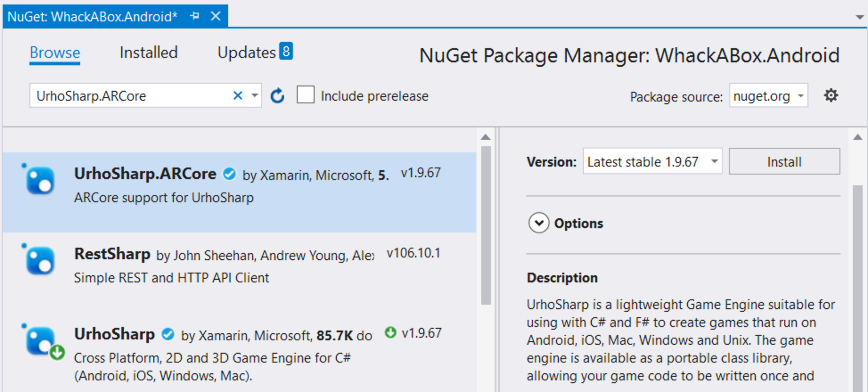Click the package list scrollbar thumb
Viewport: 868px width, 392px height.
click(x=486, y=225)
